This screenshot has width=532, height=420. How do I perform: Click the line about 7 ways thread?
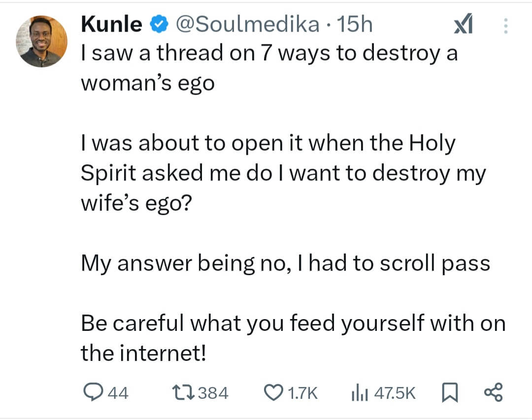pyautogui.click(x=269, y=54)
